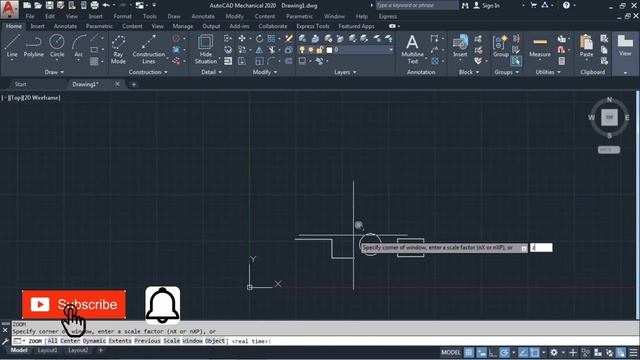The width and height of the screenshot is (640, 360).
Task: Expand the Detail panel
Action: pos(211,72)
